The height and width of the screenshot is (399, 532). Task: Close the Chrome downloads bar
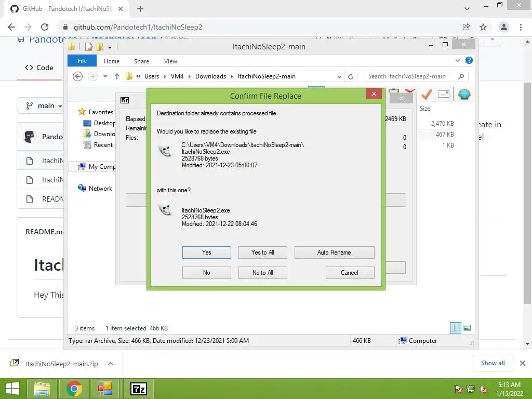523,363
